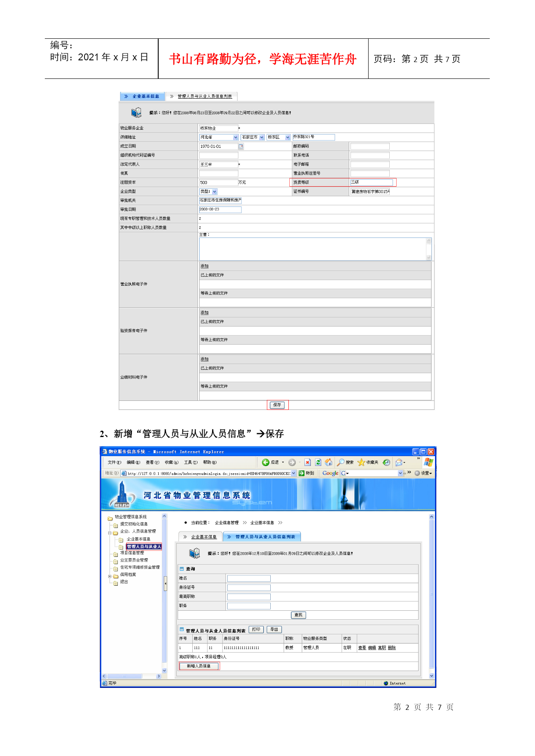Click the calendar icon beside 成立日期
The image size is (535, 756).
click(x=241, y=147)
